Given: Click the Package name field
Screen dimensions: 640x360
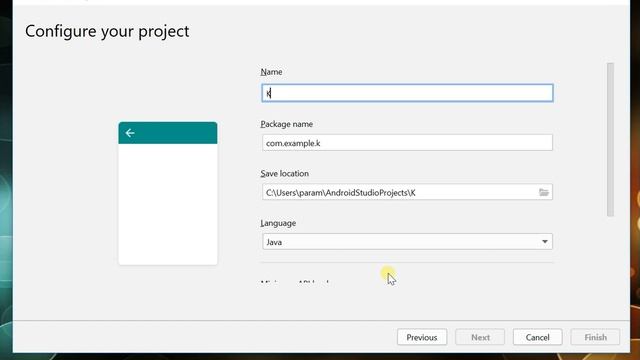Looking at the screenshot, I should coord(407,143).
